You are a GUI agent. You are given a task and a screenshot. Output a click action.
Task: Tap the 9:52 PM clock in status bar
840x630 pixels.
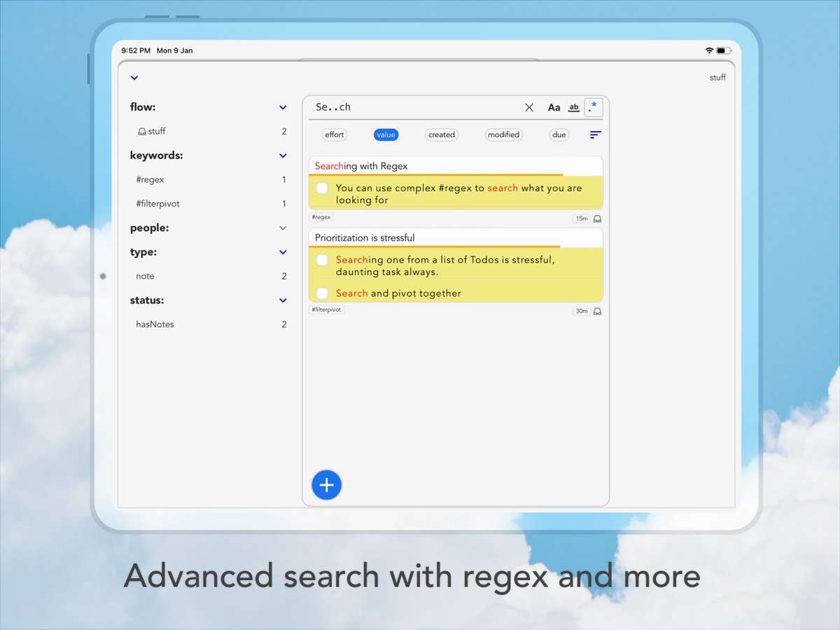pos(136,50)
